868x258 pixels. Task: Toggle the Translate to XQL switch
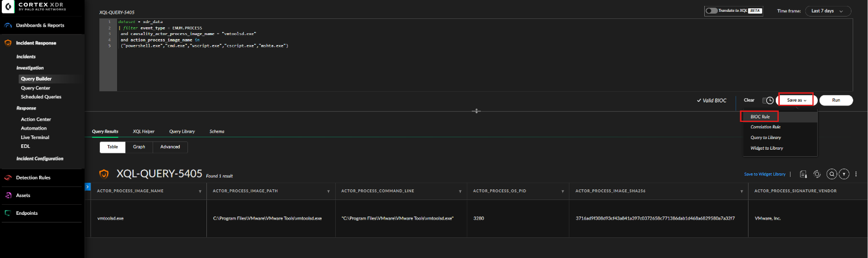click(711, 11)
